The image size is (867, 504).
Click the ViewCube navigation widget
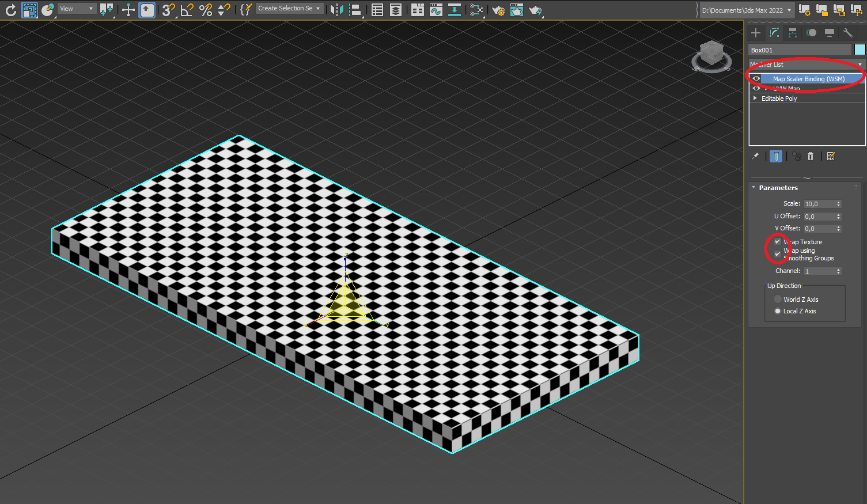(x=712, y=56)
